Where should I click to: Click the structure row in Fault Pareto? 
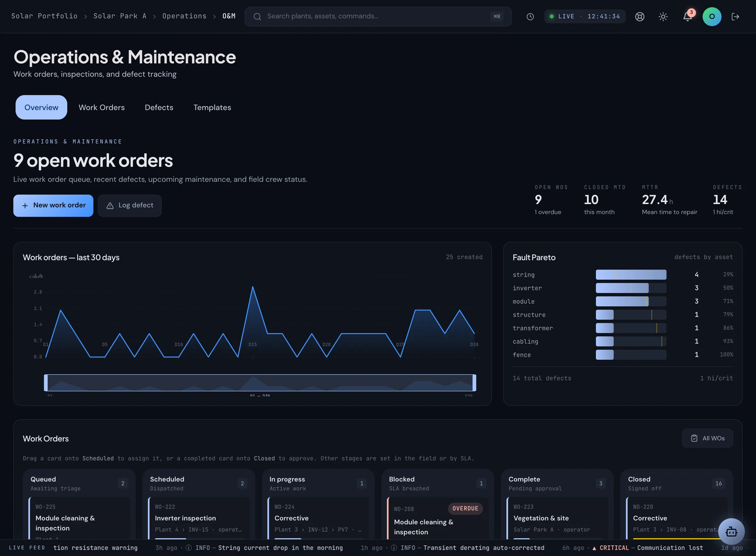(x=622, y=315)
